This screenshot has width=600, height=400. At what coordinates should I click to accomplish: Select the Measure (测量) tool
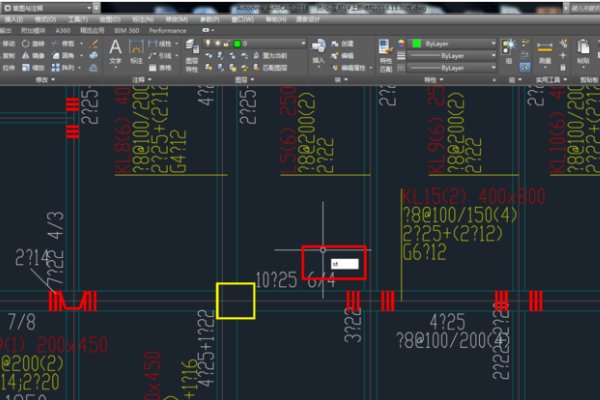point(545,52)
